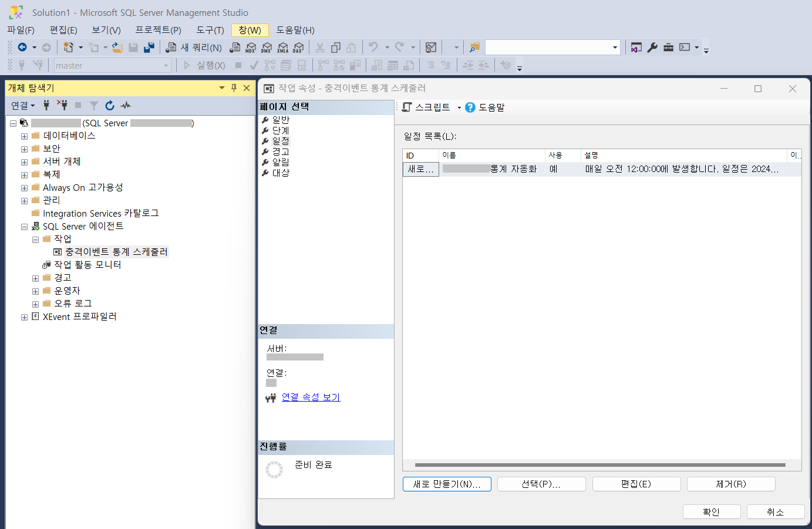Image resolution: width=812 pixels, height=529 pixels.
Task: Select the 일반 page
Action: point(281,120)
